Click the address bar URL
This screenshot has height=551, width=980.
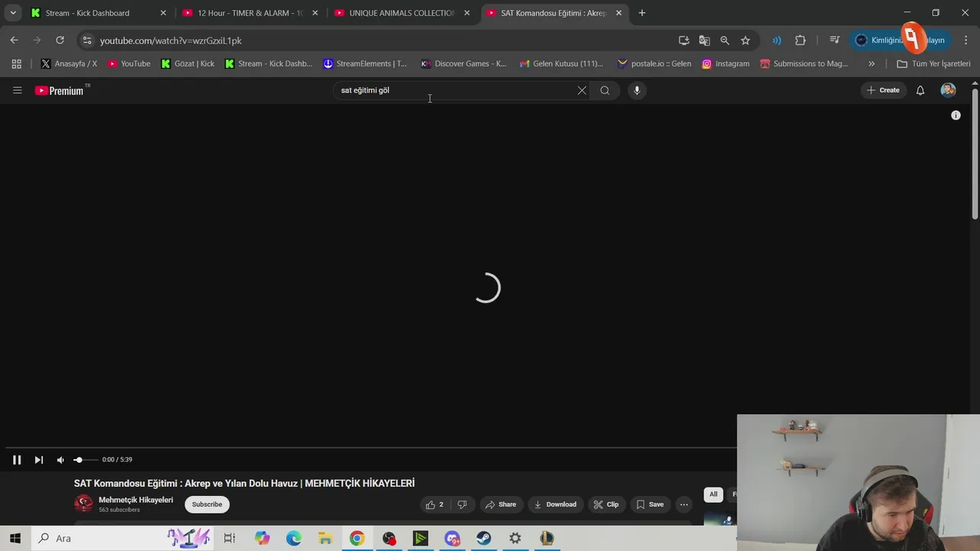click(x=171, y=41)
